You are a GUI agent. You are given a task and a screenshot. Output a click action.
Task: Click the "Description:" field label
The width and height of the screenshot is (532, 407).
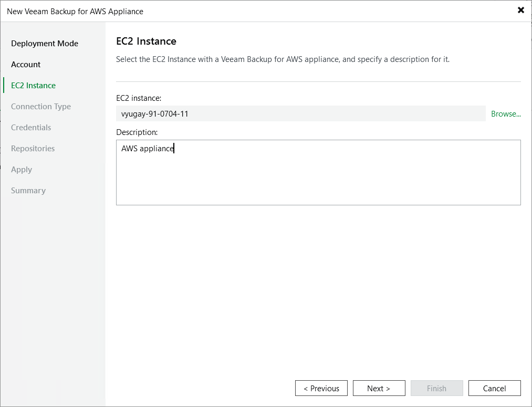click(137, 132)
